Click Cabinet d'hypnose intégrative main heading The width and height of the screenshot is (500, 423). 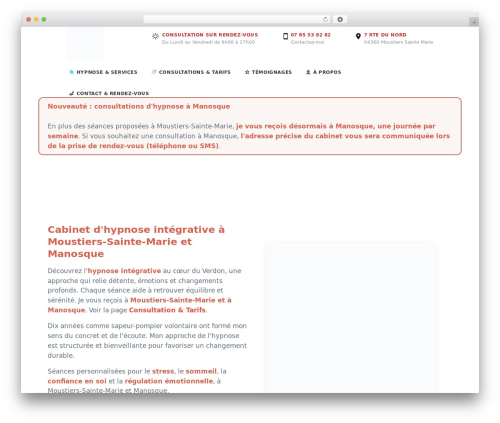pos(136,242)
